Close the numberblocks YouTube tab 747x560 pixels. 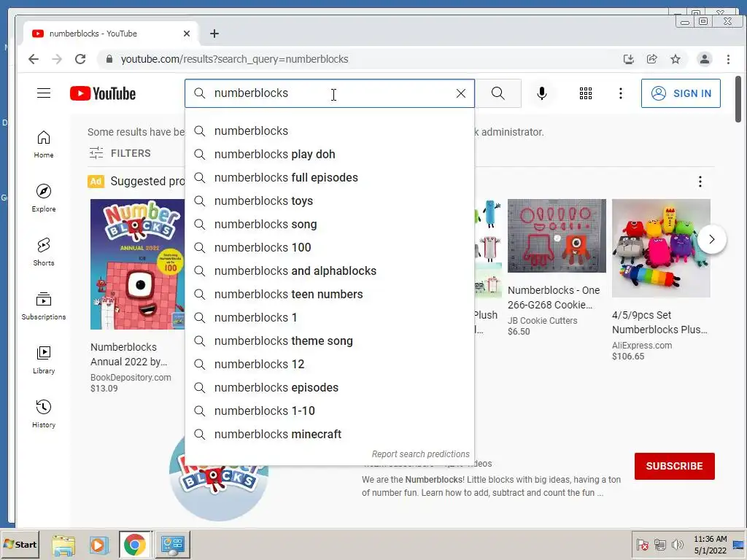click(187, 34)
